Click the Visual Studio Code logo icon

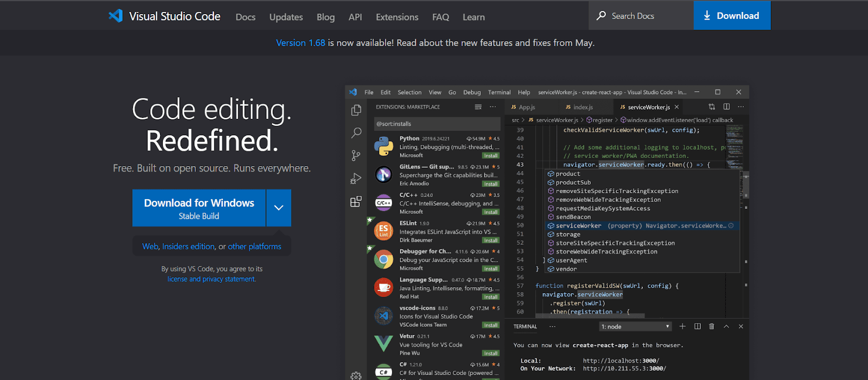[116, 16]
